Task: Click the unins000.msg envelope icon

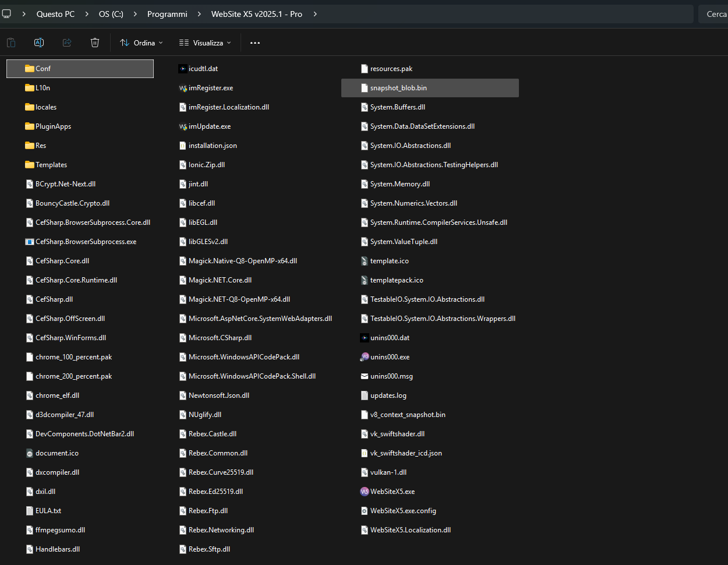Action: click(365, 376)
